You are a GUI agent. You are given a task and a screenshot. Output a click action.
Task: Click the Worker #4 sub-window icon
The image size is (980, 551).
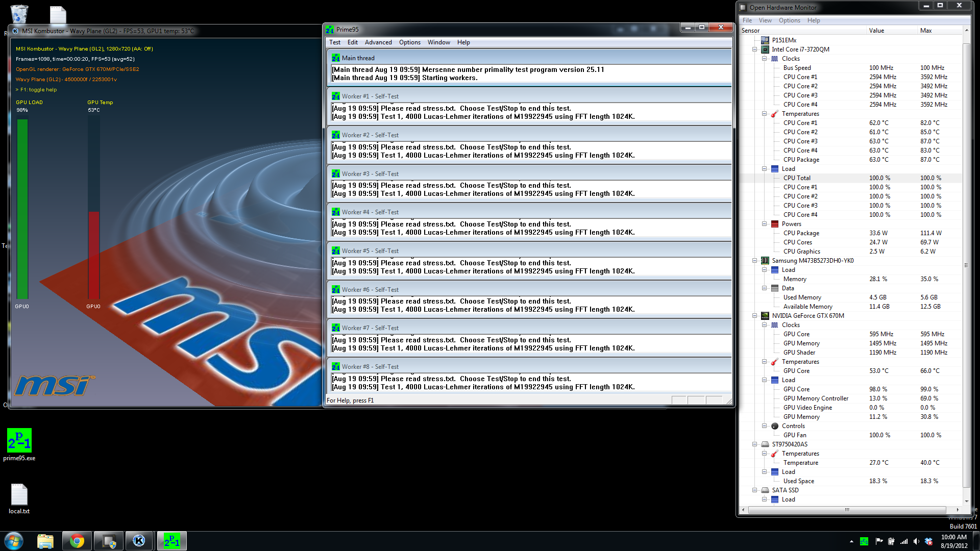(x=335, y=212)
